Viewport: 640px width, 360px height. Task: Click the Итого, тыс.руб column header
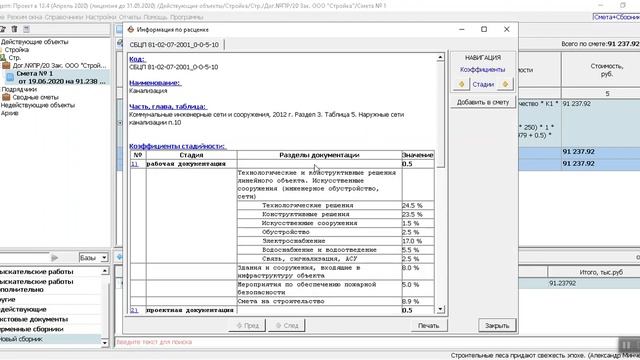[x=601, y=272]
